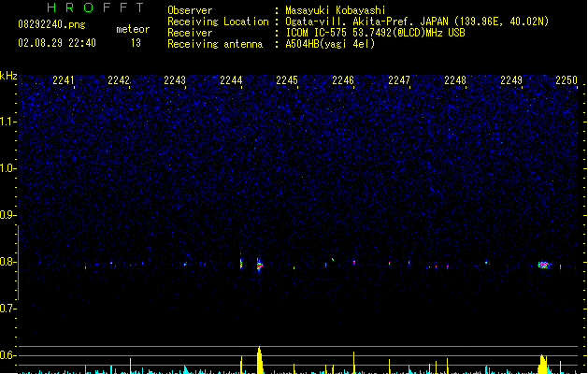Screen dimensions: 588x374
Task: Click the antenna value A504HB(yagi 4el)
Action: [x=330, y=44]
